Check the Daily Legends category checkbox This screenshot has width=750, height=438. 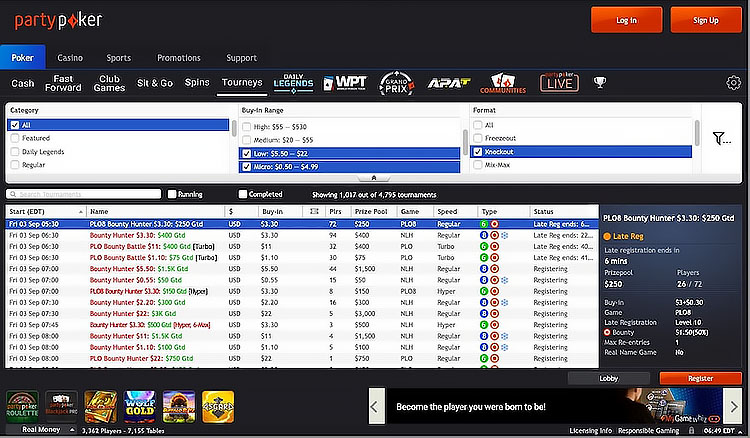click(x=15, y=152)
